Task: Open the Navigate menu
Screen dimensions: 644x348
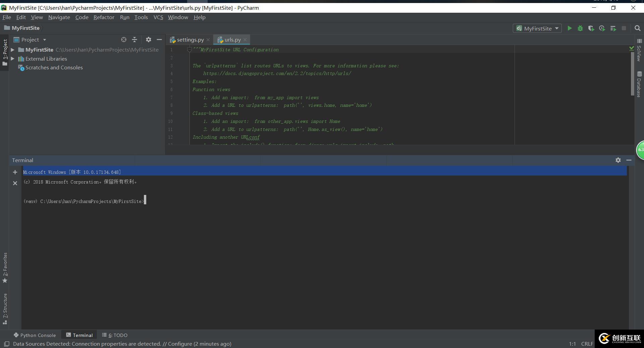Action: [59, 17]
